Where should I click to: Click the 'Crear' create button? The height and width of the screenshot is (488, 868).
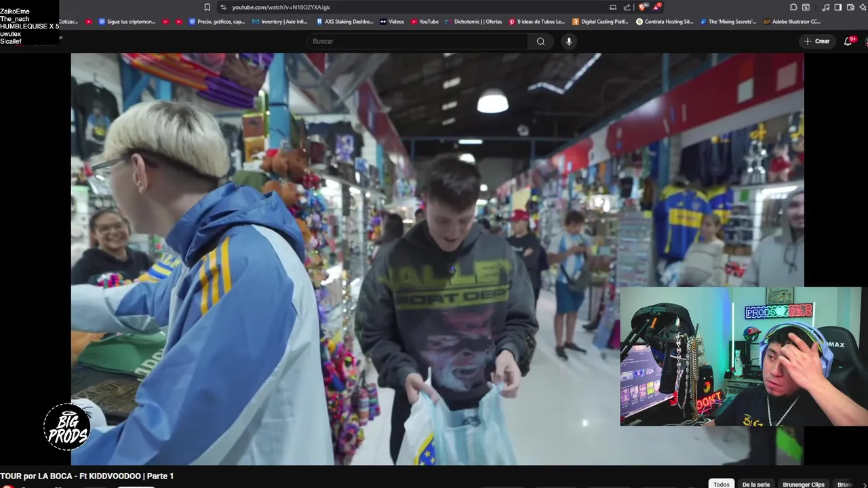(816, 41)
